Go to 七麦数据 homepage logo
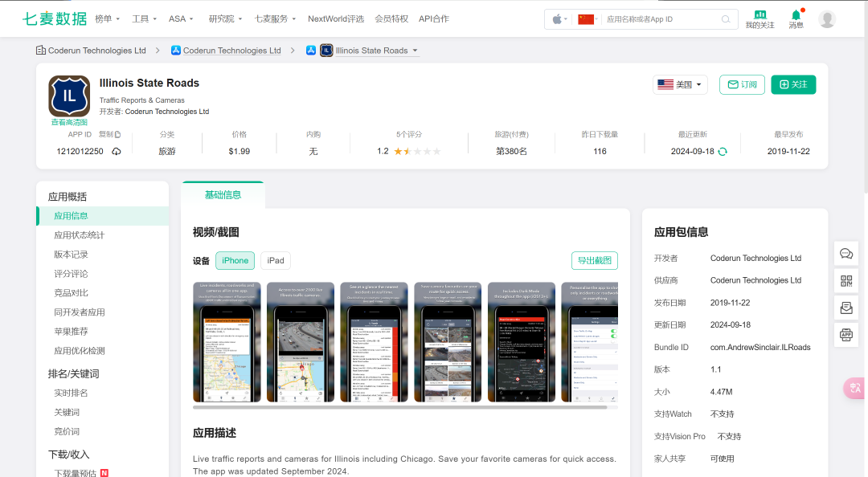 coord(55,18)
